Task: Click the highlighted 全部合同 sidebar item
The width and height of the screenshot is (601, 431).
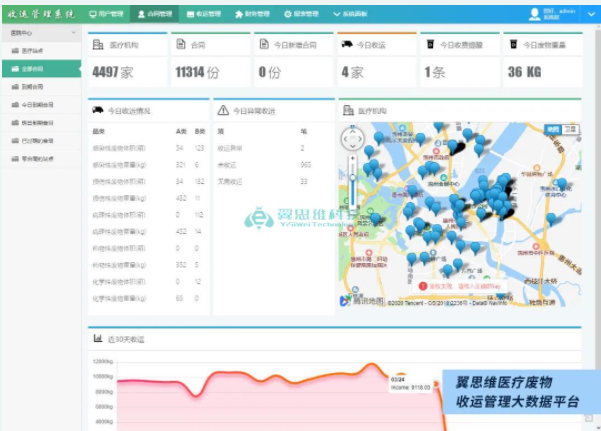Action: [x=32, y=68]
